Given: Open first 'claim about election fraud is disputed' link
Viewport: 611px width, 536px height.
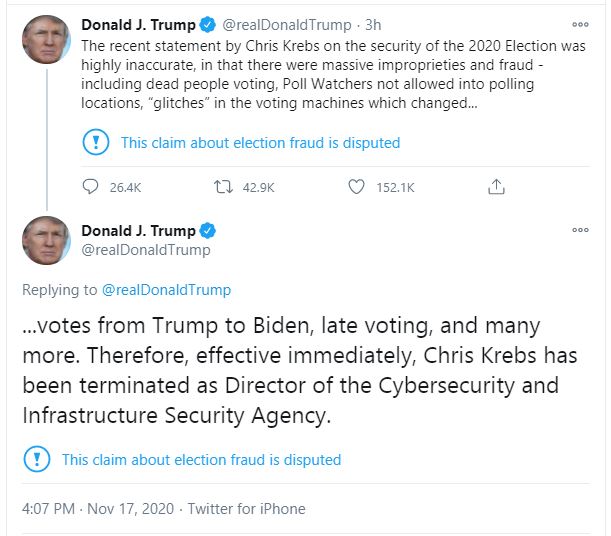Looking at the screenshot, I should 260,143.
